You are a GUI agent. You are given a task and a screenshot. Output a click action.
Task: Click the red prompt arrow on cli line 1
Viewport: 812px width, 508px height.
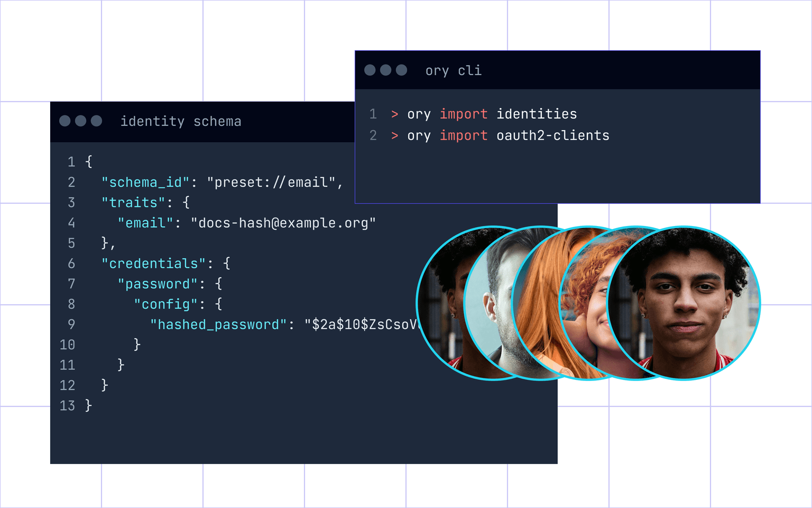394,114
